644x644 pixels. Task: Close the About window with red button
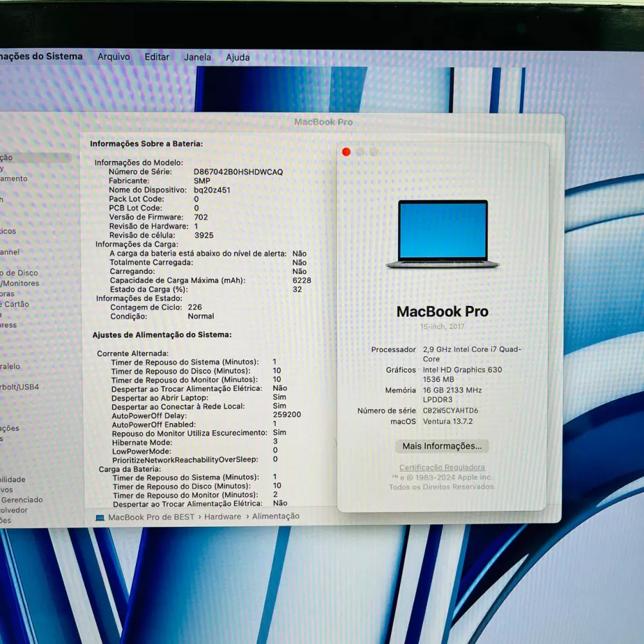pos(346,152)
